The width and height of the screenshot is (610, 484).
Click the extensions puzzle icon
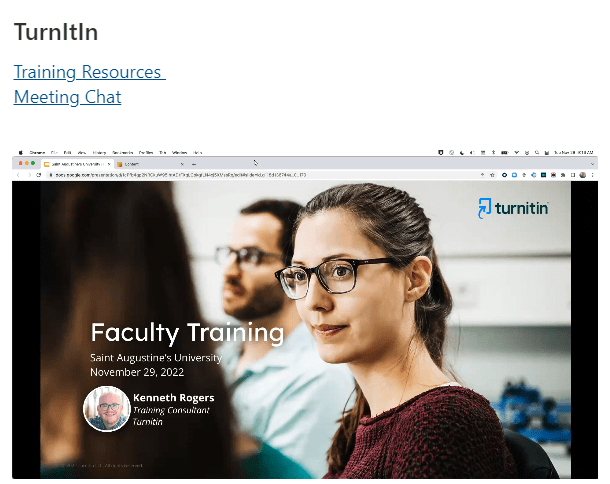(x=563, y=175)
